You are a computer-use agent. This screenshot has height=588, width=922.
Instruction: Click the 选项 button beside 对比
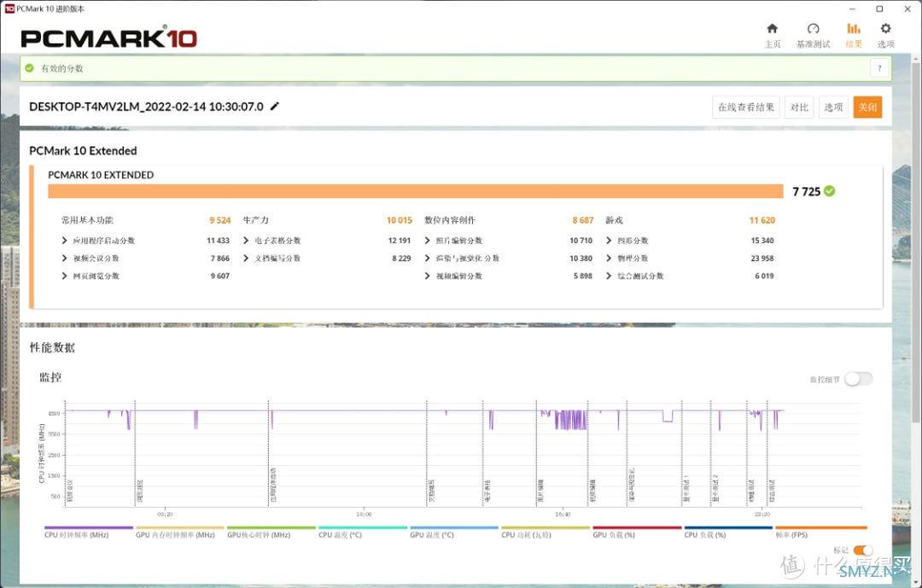point(833,107)
